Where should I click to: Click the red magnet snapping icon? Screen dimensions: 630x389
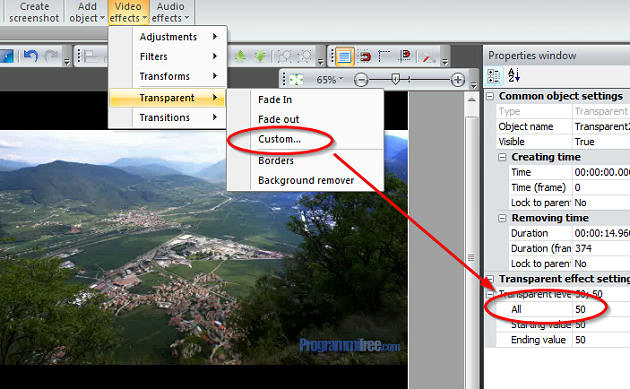pyautogui.click(x=365, y=56)
